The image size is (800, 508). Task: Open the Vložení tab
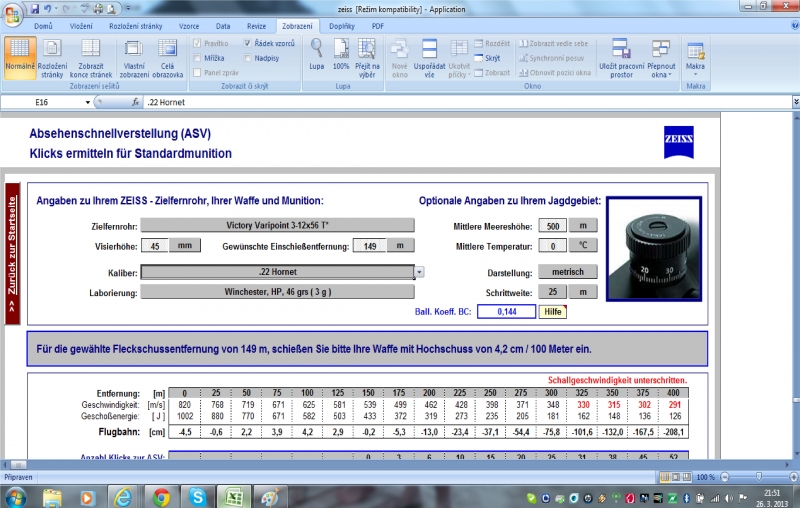(x=81, y=26)
